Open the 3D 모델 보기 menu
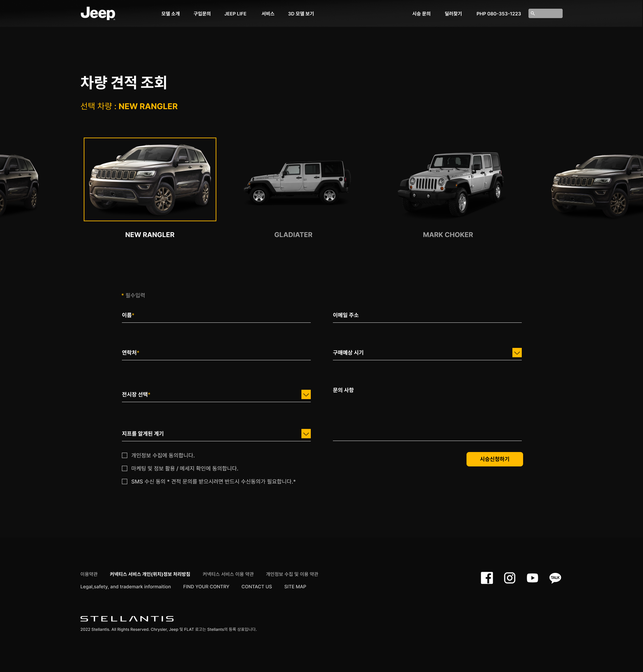643x672 pixels. 301,14
